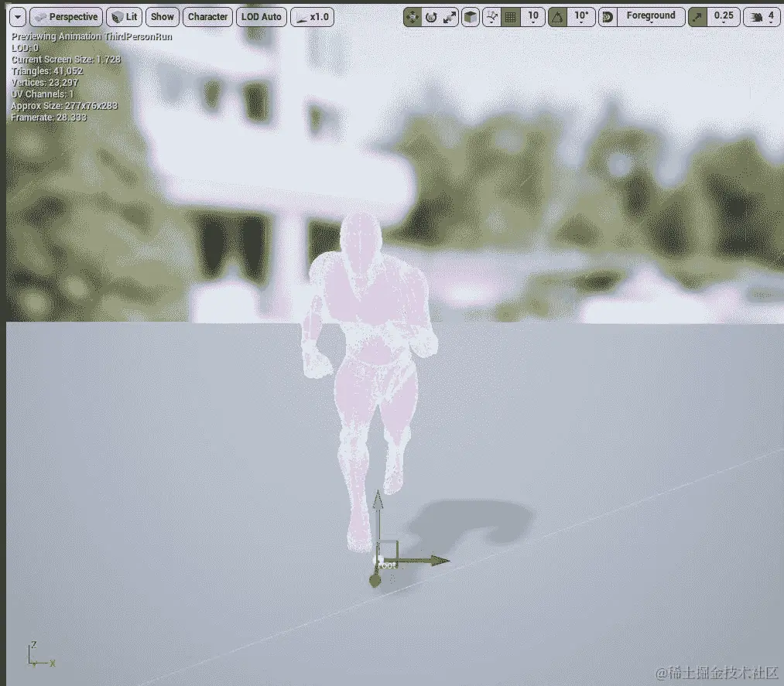Click the "UV Channels: 1" stat text
The height and width of the screenshot is (686, 784).
(43, 94)
